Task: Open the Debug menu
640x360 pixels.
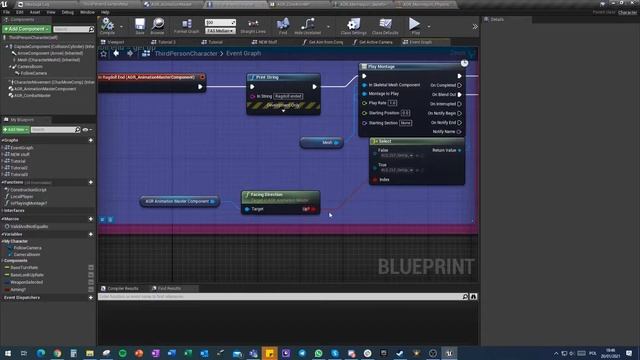Action: pos(67,12)
